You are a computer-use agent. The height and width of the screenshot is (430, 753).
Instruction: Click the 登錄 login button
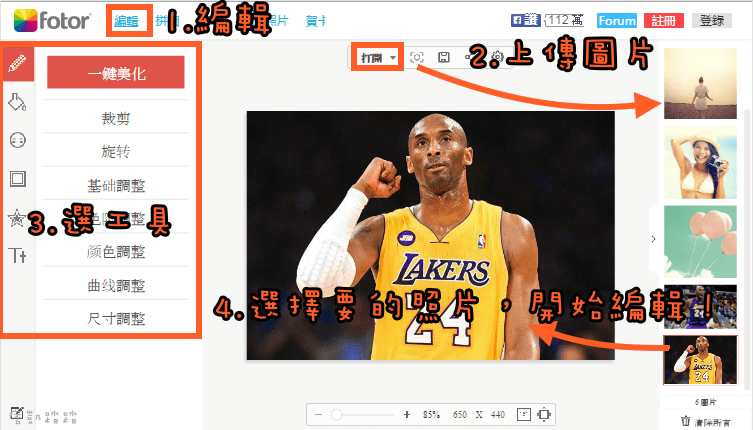point(712,21)
